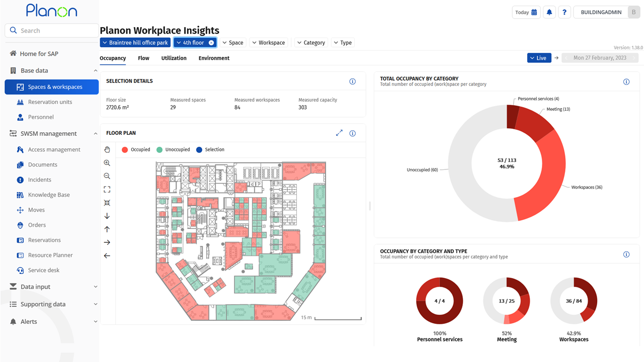Screen dimensions: 644x362
Task: Pan floor plan with down arrow
Action: (107, 216)
